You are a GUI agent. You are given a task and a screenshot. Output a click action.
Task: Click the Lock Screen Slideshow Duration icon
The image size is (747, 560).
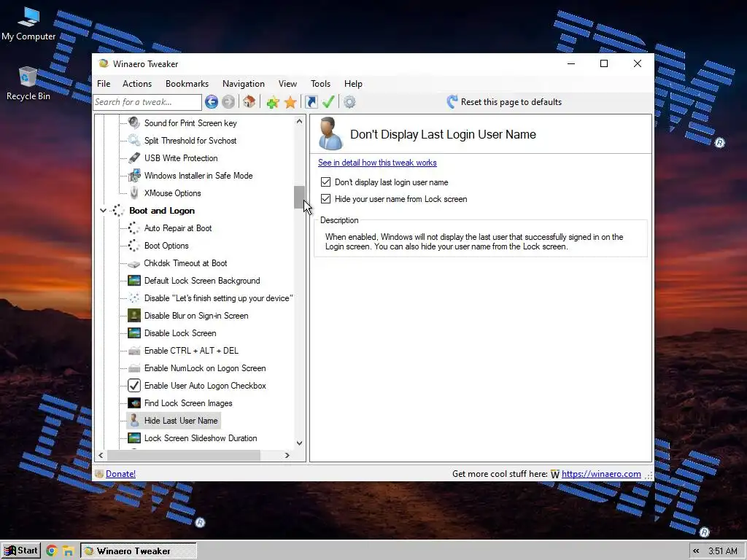tap(134, 438)
